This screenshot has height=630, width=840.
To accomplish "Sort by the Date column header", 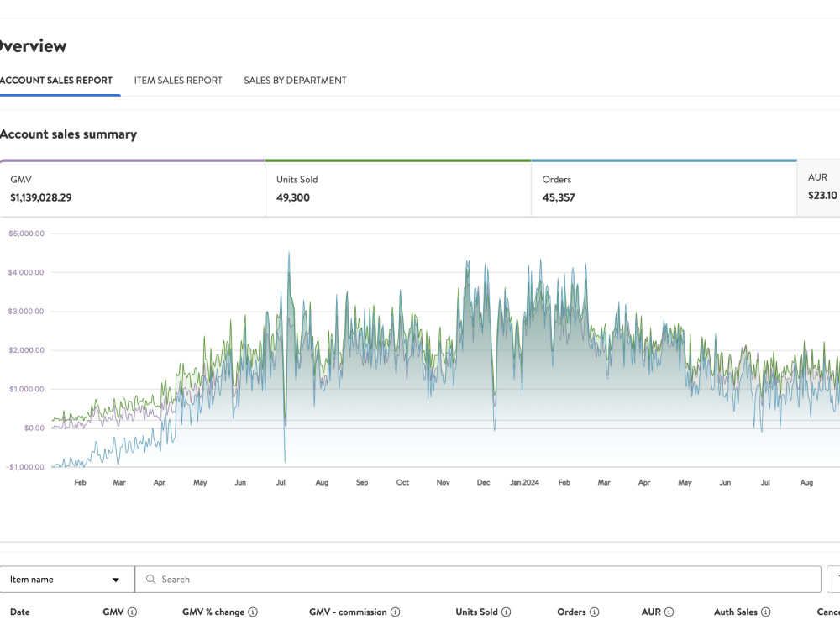I will (20, 612).
